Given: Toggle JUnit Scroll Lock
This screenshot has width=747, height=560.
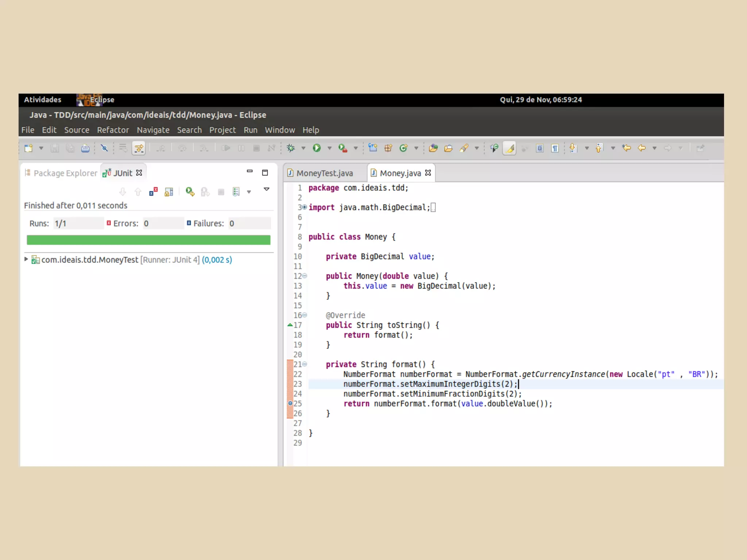Looking at the screenshot, I should pyautogui.click(x=169, y=192).
